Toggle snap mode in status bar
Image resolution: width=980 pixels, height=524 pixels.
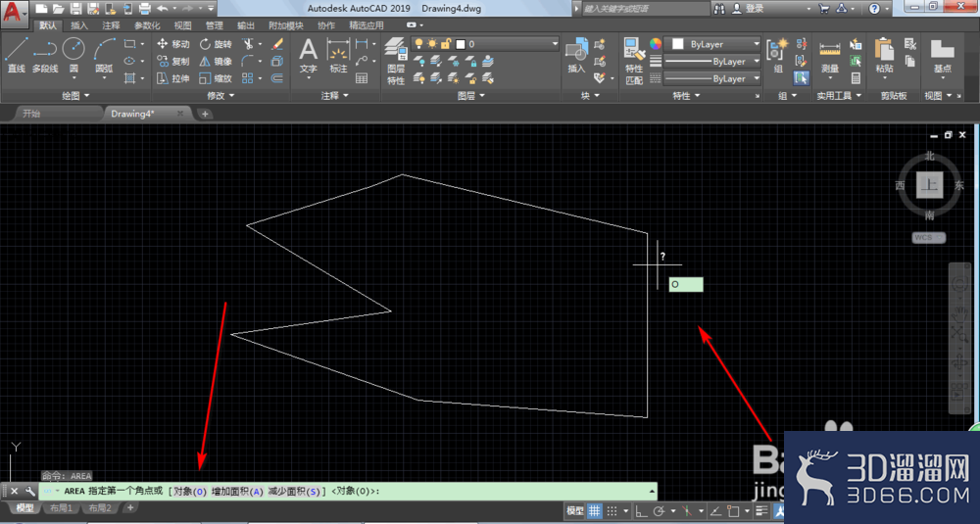coord(612,511)
